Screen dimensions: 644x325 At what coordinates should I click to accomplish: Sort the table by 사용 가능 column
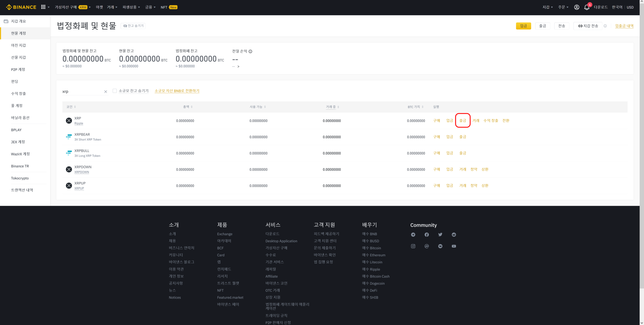point(258,107)
